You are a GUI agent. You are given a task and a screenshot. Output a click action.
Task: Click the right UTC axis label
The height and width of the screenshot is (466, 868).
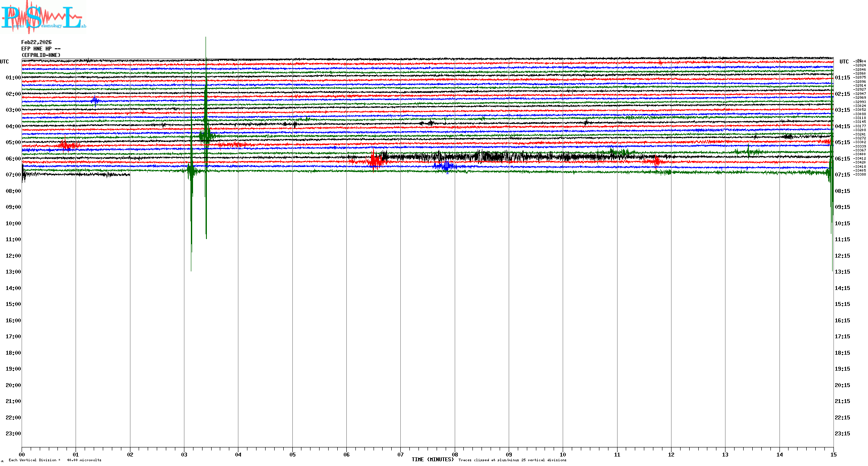844,62
